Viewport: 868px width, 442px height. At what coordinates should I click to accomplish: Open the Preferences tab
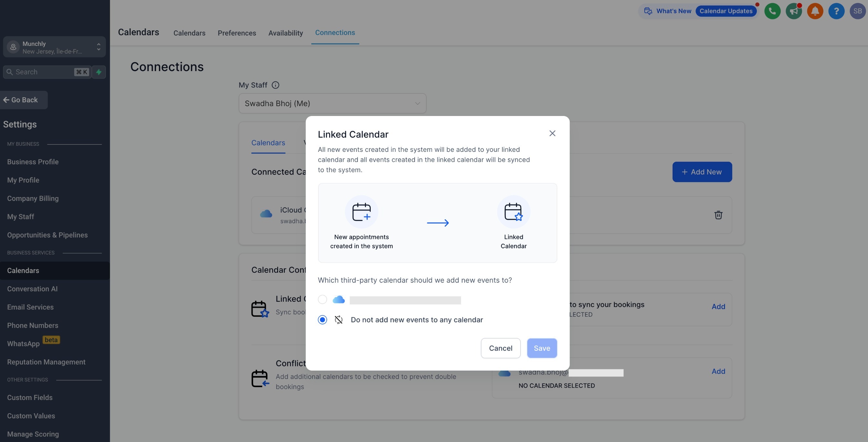pos(237,33)
